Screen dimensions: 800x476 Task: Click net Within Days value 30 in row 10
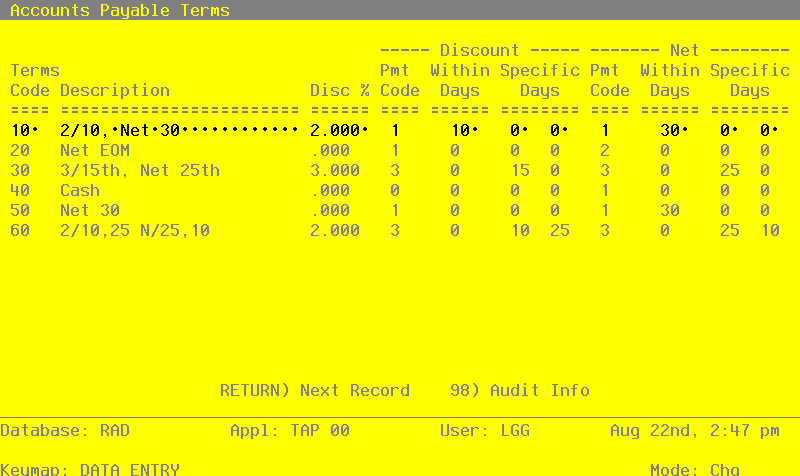(674, 130)
